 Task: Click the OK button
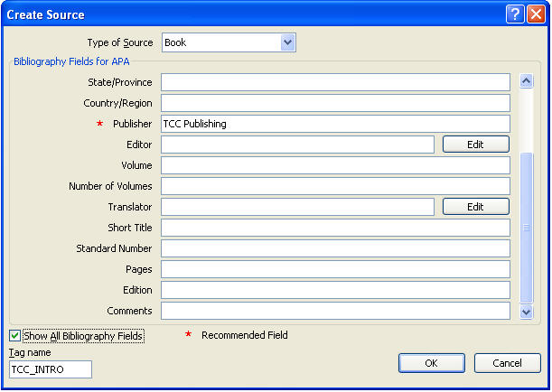[x=432, y=363]
